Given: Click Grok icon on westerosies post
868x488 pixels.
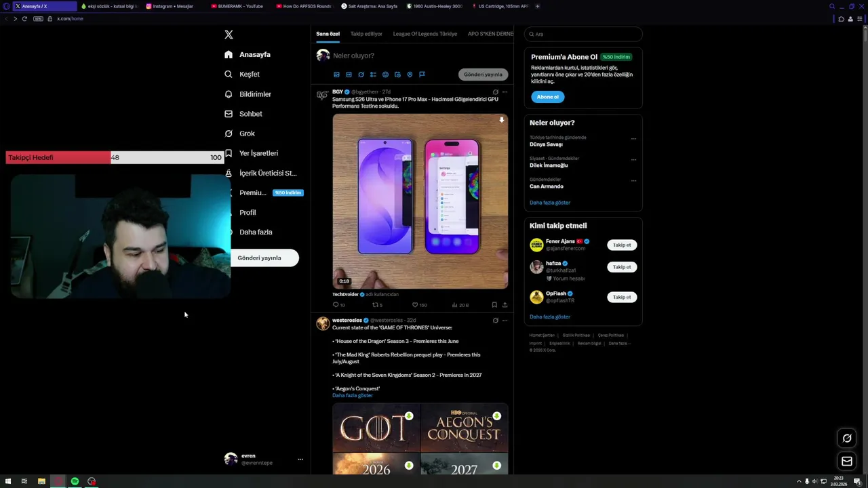Looking at the screenshot, I should coord(495,321).
